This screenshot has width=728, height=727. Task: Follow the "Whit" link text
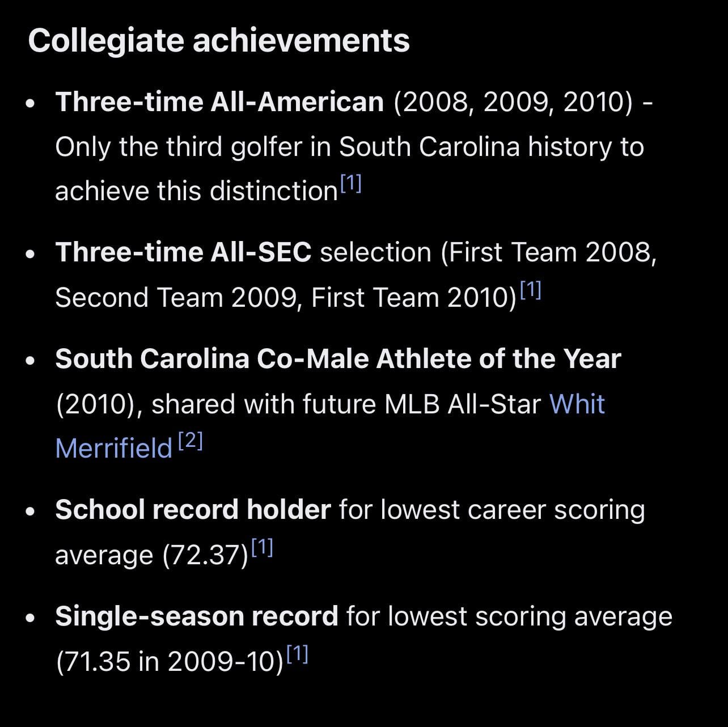[x=577, y=404]
